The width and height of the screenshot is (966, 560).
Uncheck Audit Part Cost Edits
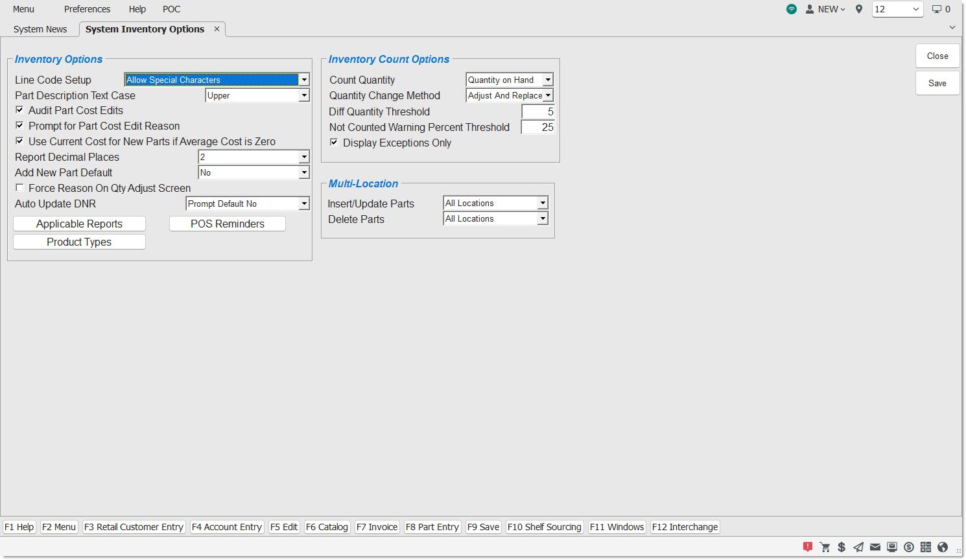[19, 110]
